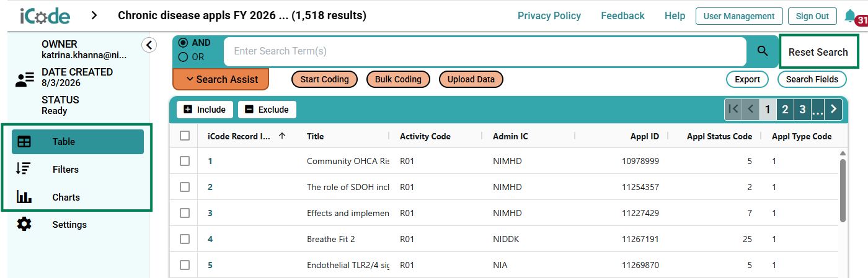Click the Settings gear icon
The image size is (868, 278).
pos(24,224)
